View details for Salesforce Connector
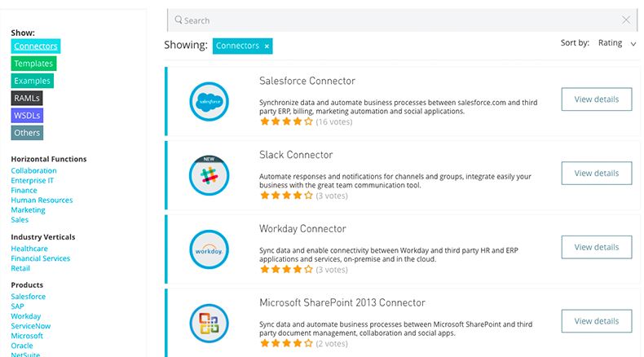 click(596, 99)
